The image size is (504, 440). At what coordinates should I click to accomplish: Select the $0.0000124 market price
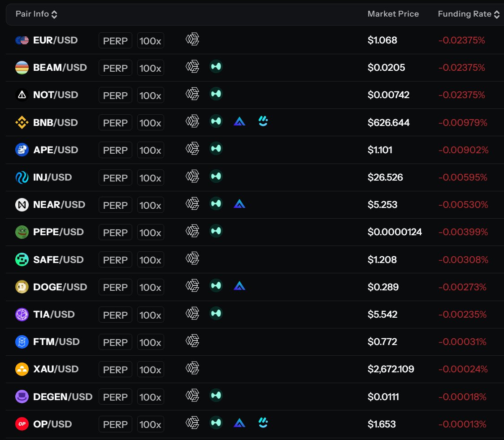395,232
